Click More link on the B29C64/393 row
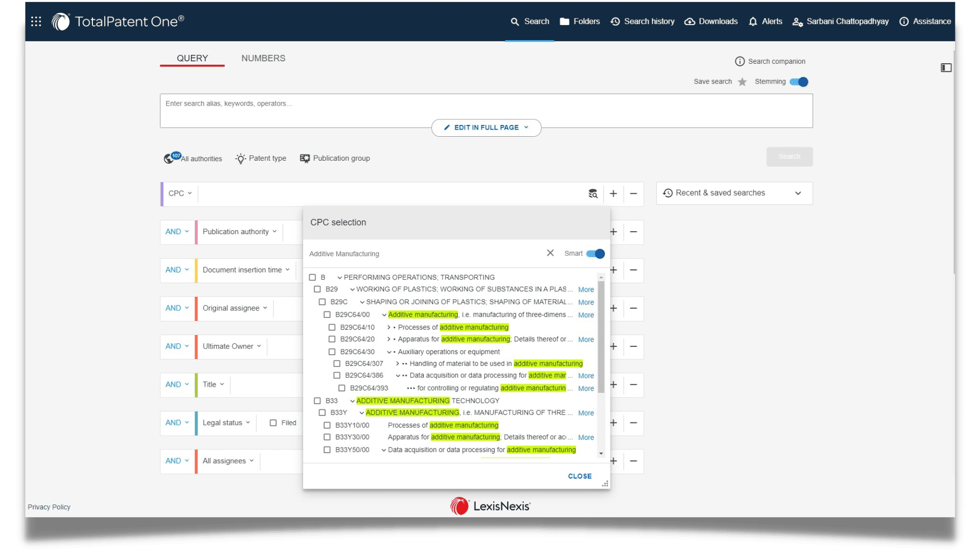This screenshot has width=980, height=551. [x=586, y=389]
